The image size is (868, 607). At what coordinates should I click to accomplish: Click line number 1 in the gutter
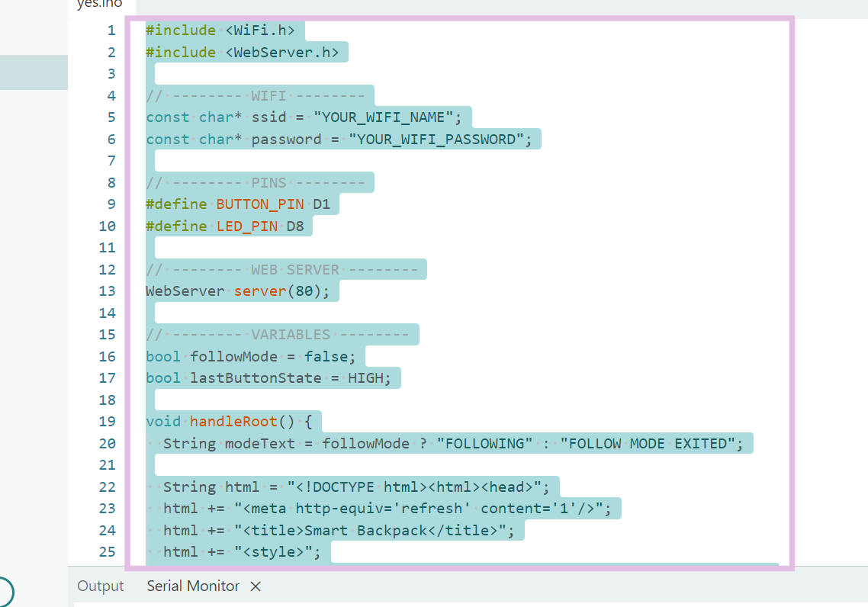tap(111, 31)
